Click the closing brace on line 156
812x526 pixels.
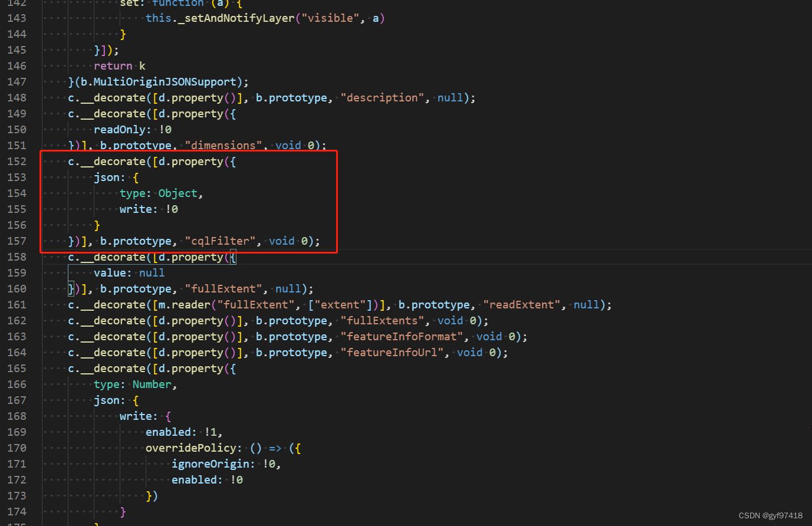click(x=97, y=225)
